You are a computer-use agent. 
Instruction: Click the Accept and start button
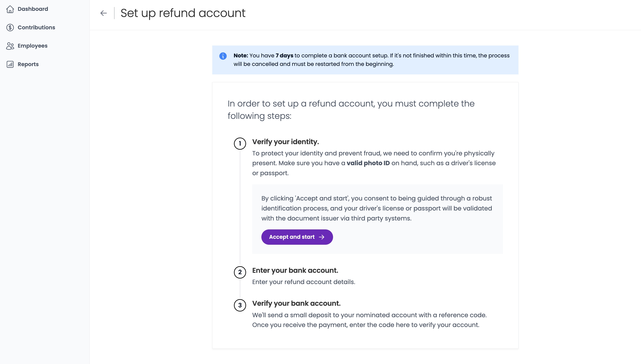297,237
